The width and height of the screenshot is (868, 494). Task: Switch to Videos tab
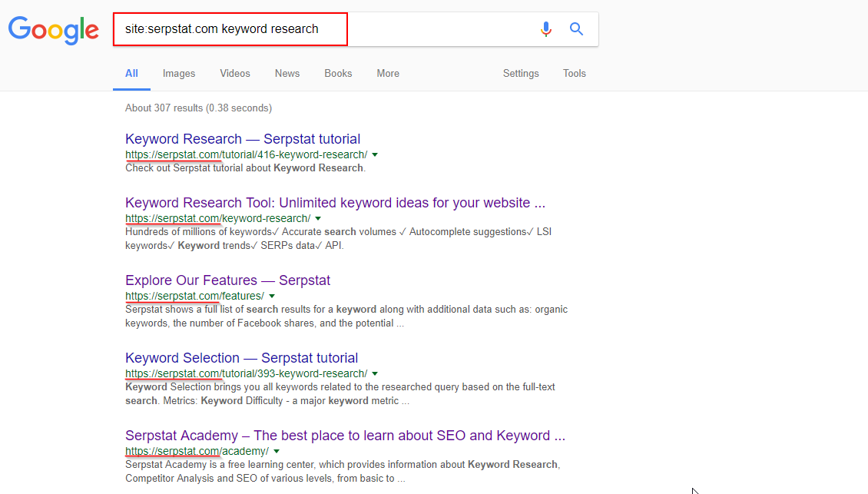[235, 73]
